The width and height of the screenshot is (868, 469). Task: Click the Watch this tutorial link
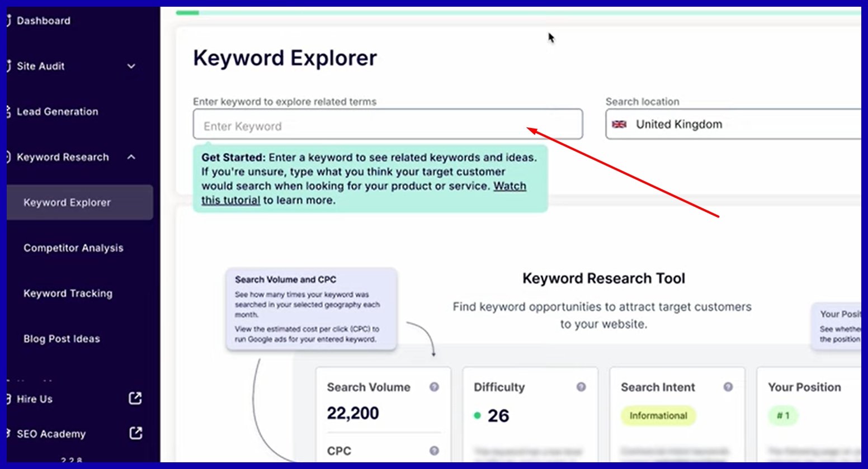pyautogui.click(x=509, y=187)
